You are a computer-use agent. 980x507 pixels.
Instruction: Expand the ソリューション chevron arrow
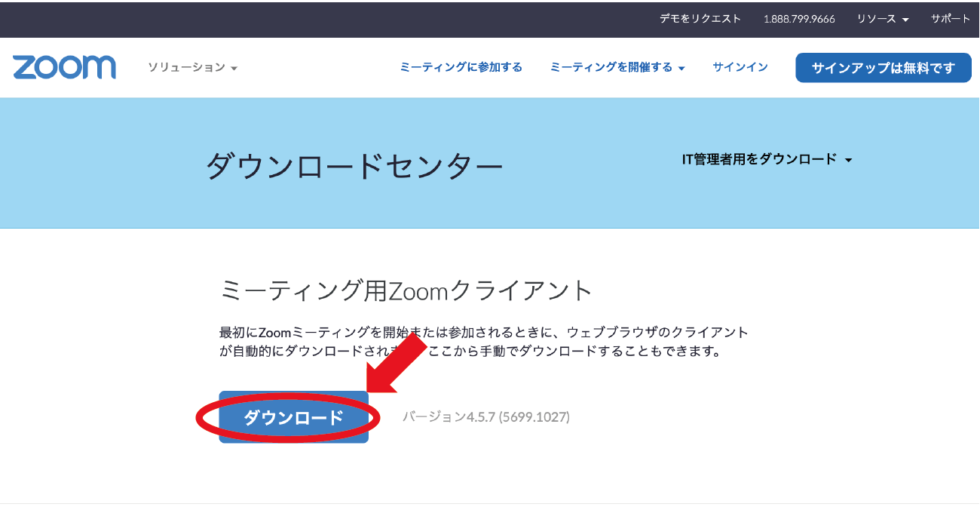(x=234, y=68)
